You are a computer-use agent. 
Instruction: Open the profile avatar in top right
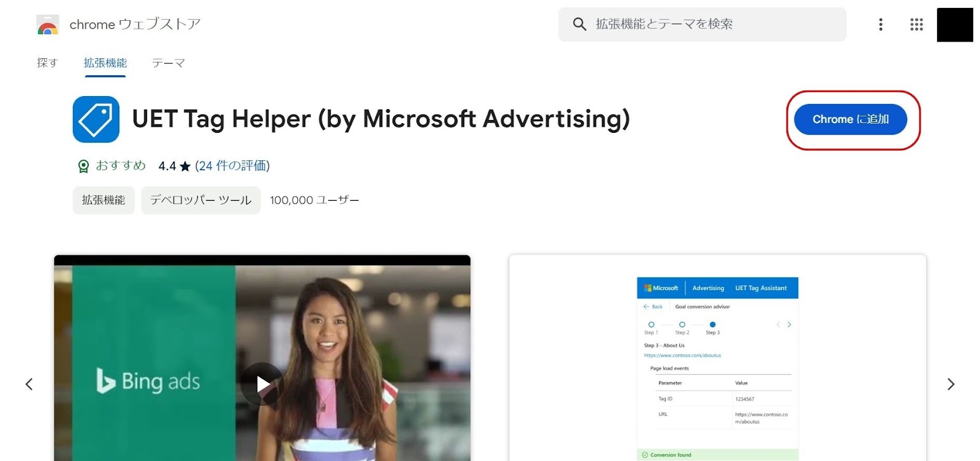tap(955, 24)
